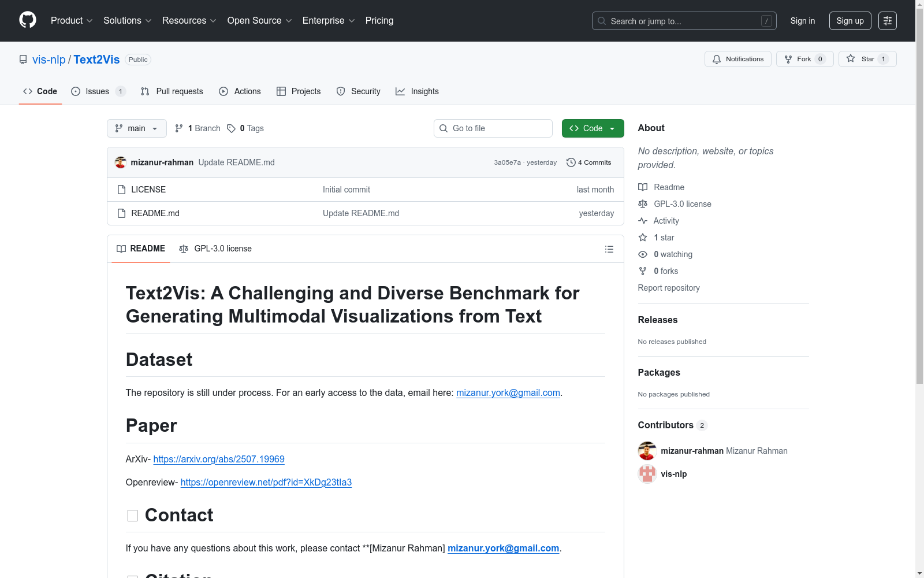Select the README tab in file viewer
Screen dimensions: 924x578
pos(141,249)
